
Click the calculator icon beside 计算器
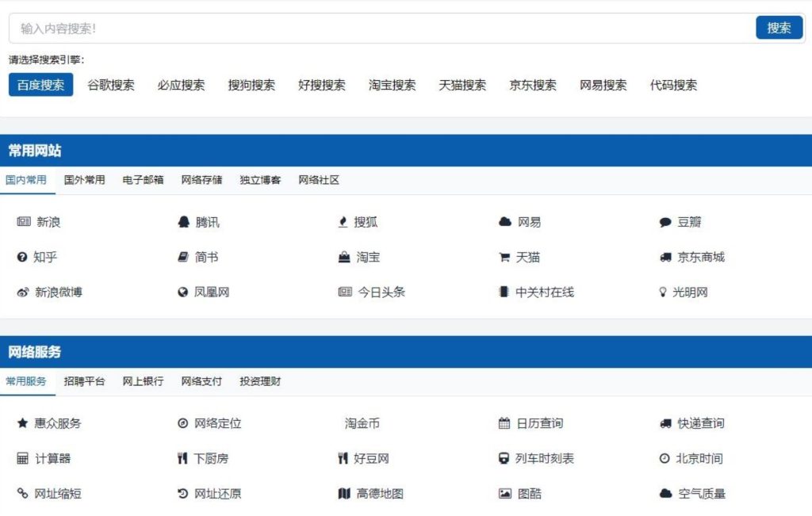(23, 458)
